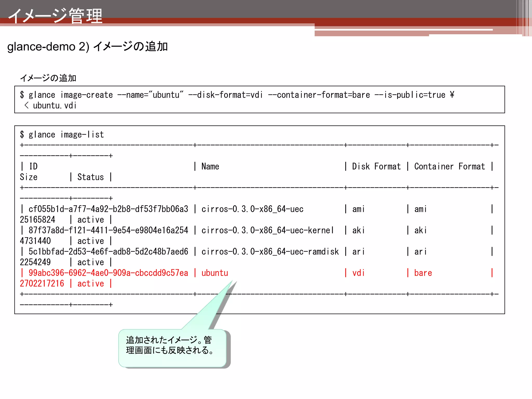Click the '< ubuntu.vdi' input redirect line
532x399 pixels.
coord(50,105)
